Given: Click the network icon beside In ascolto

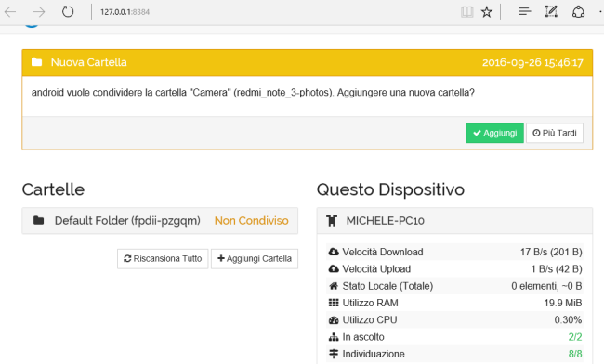Looking at the screenshot, I should [x=334, y=337].
